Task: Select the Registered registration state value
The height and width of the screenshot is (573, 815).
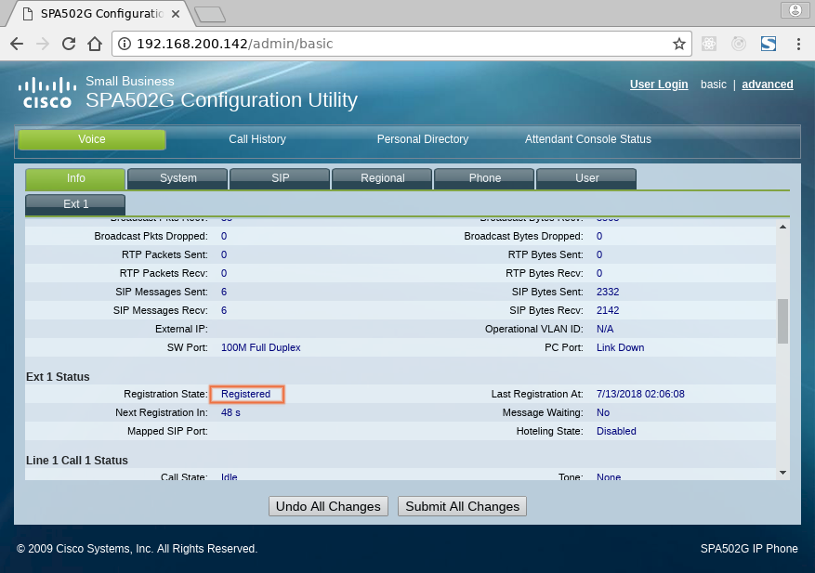Action: click(246, 394)
